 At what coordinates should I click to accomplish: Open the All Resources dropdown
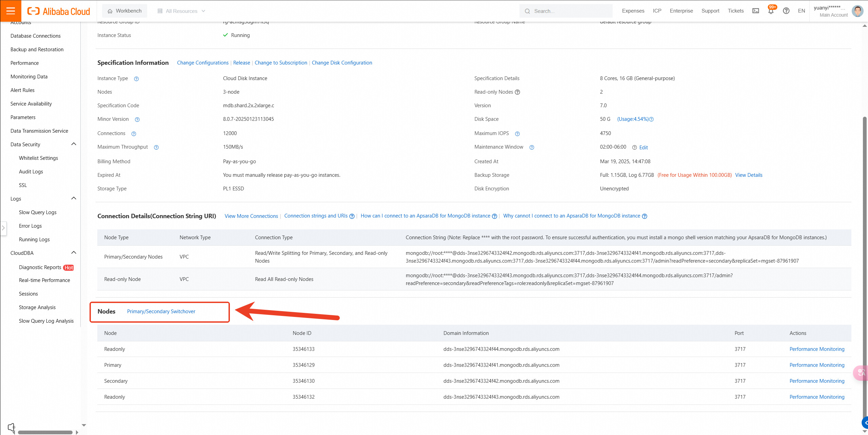point(181,11)
